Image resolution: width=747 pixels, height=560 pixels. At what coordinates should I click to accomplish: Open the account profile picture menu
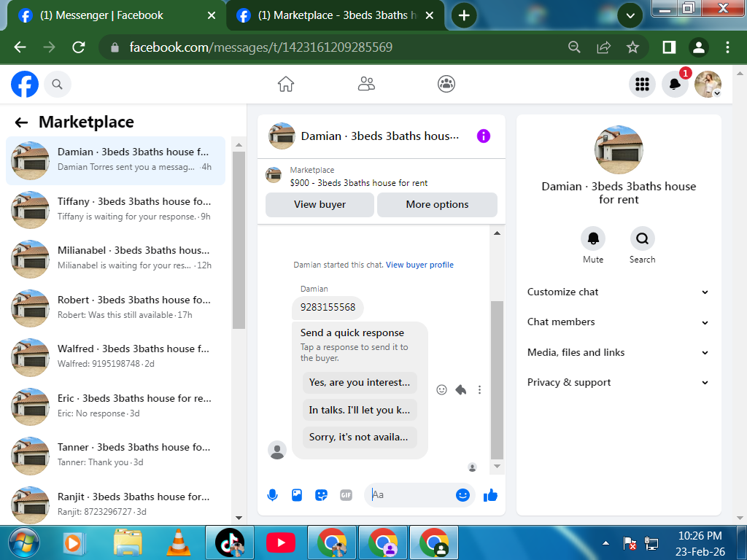pos(708,85)
